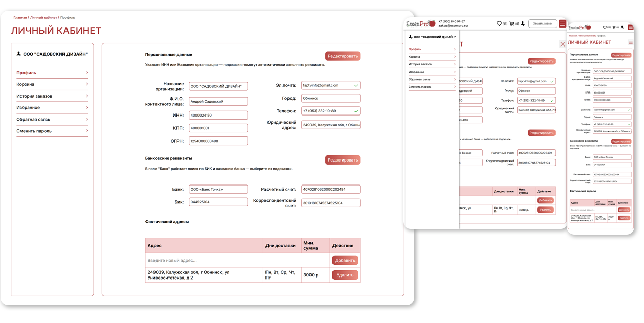Screen dimensions: 644x323
Task: Open the red hamburger menu in phone header
Action: (631, 27)
